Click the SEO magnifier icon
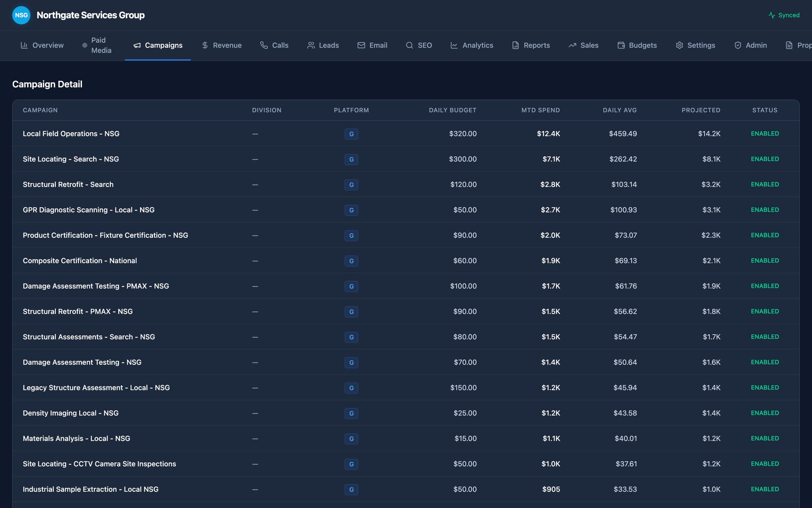Screen dimensions: 812x508 pos(409,45)
